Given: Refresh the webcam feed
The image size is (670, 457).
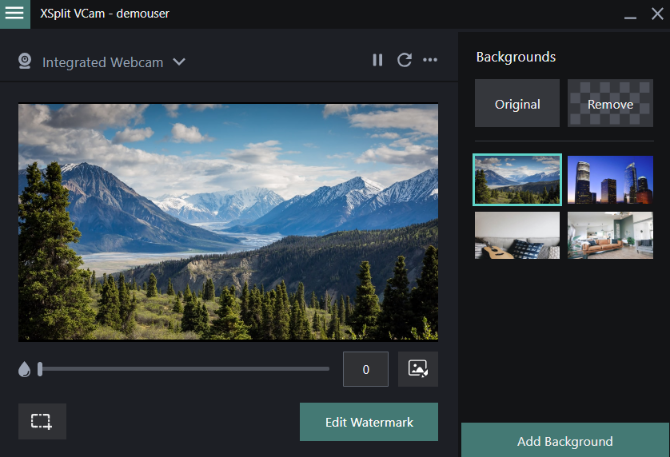Looking at the screenshot, I should pos(404,60).
